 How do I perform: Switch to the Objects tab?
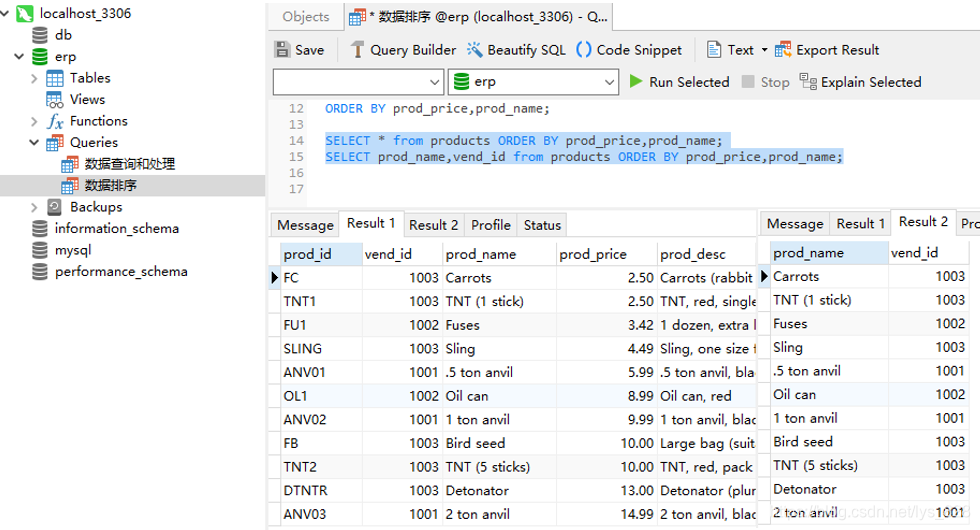pyautogui.click(x=306, y=17)
